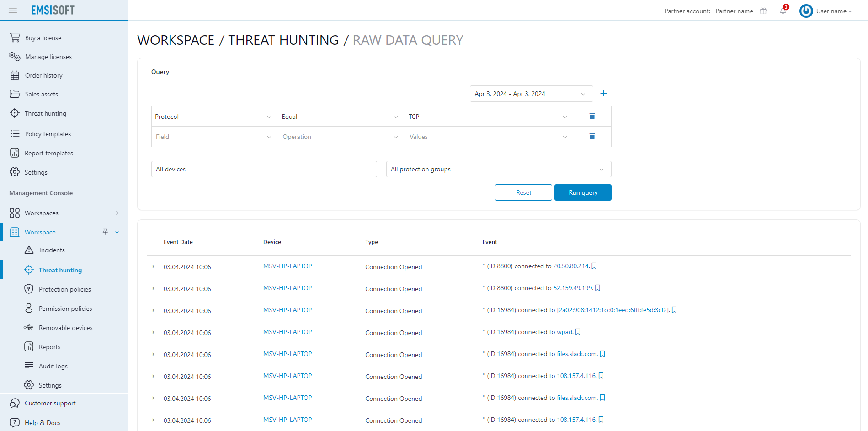Click the plus icon to add a filter

pos(603,93)
